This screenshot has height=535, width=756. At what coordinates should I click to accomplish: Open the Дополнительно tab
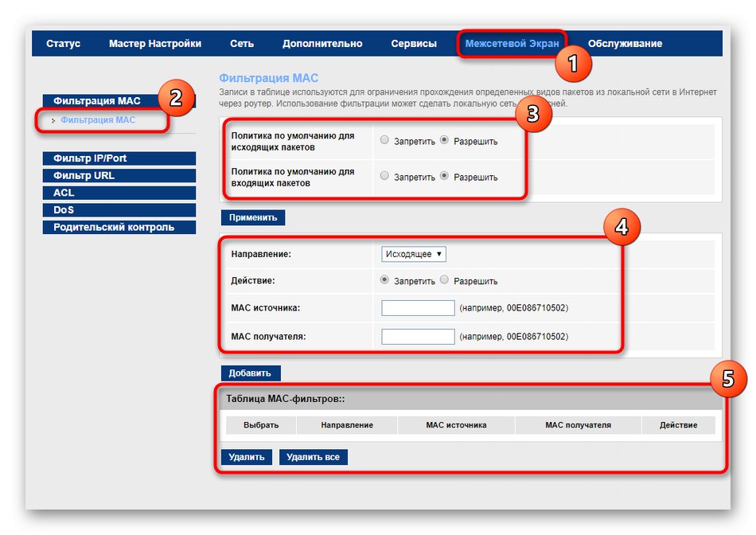point(322,44)
